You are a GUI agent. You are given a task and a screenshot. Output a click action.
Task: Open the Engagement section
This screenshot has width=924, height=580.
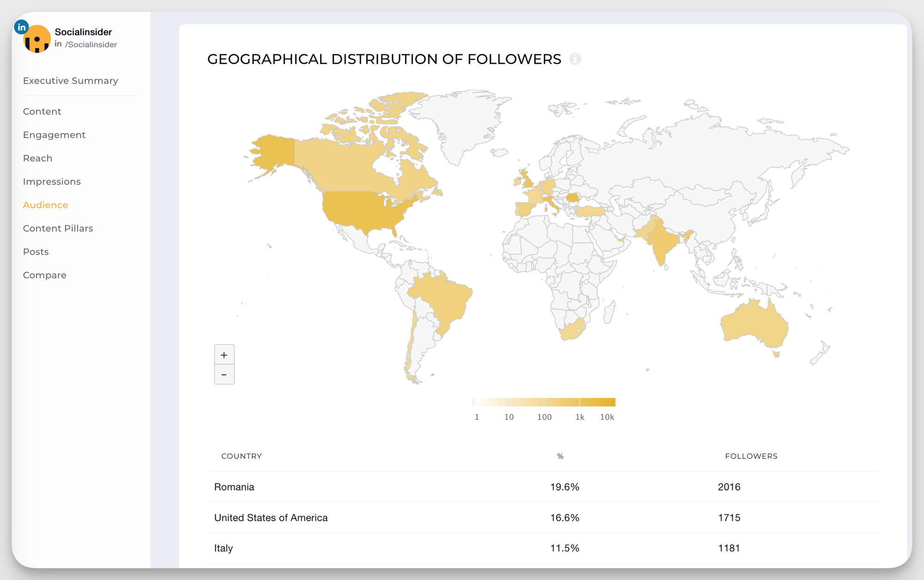point(54,135)
